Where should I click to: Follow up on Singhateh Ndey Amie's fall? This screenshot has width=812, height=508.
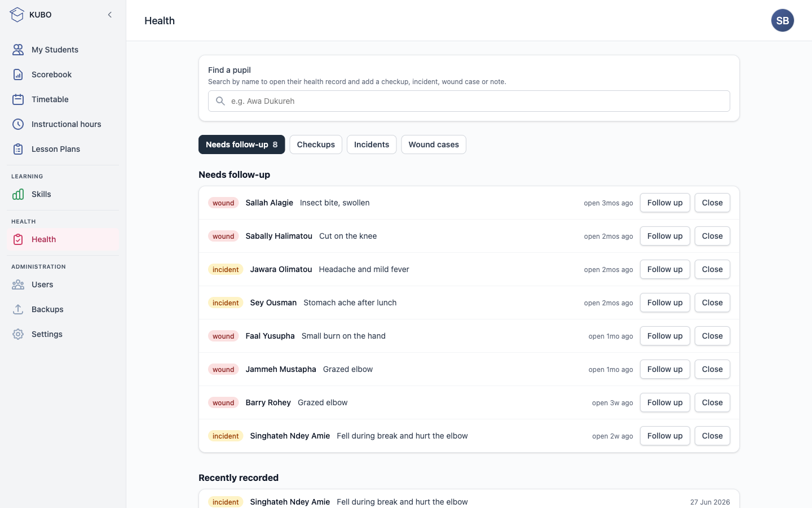click(x=665, y=436)
